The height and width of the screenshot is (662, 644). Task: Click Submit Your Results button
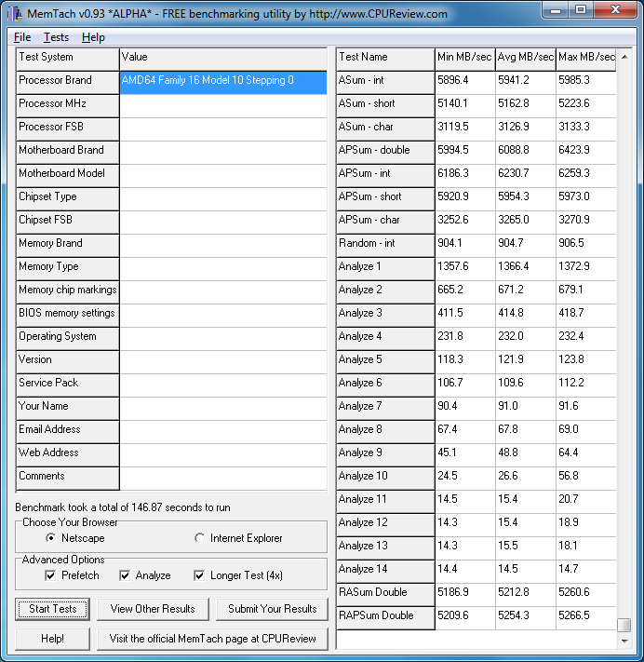[x=272, y=609]
